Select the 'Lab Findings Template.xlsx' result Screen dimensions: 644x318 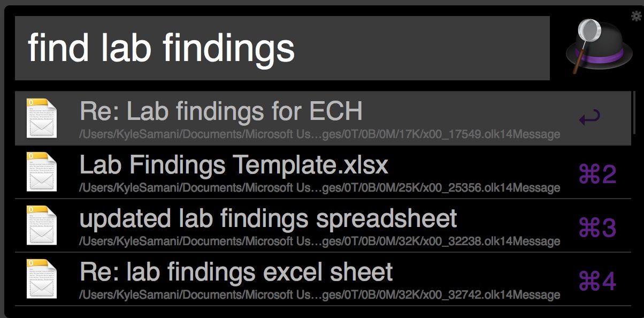[x=234, y=165]
